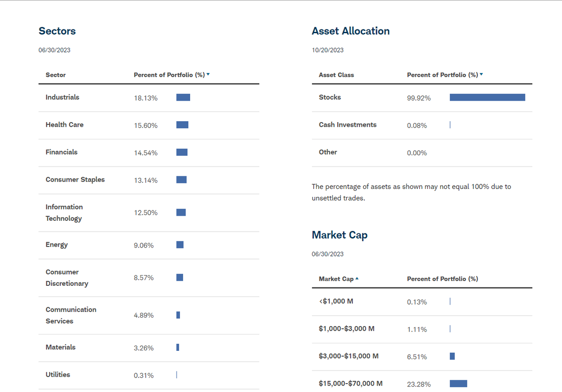
Task: Click the Market Cap section heading
Action: [x=340, y=235]
